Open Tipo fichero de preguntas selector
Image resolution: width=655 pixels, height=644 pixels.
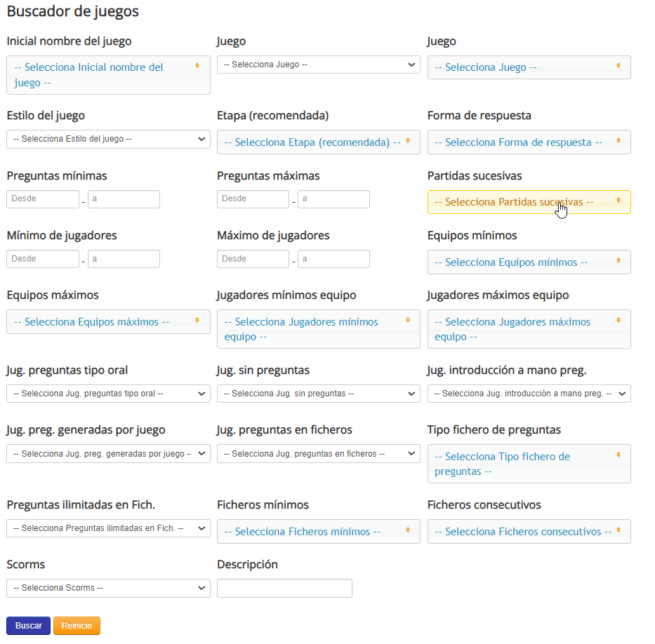(x=529, y=464)
